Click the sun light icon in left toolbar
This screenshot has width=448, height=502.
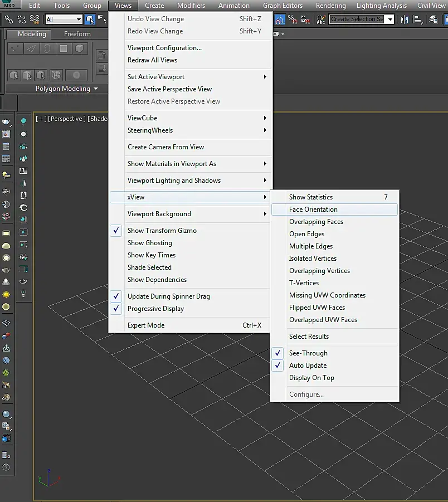pyautogui.click(x=6, y=295)
